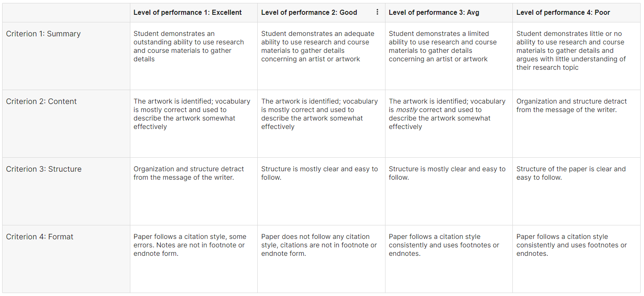The height and width of the screenshot is (296, 644).
Task: Select the Content description under Poor
Action: (x=571, y=106)
